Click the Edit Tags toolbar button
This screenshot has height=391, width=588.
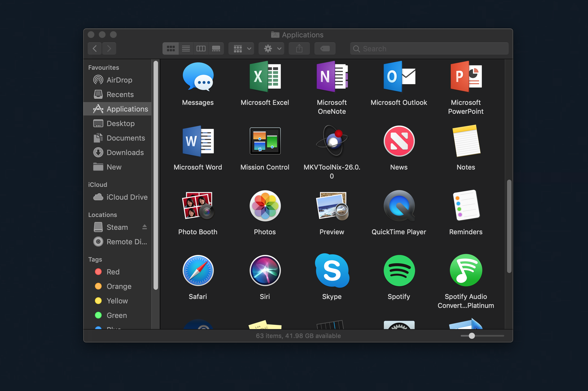click(325, 49)
